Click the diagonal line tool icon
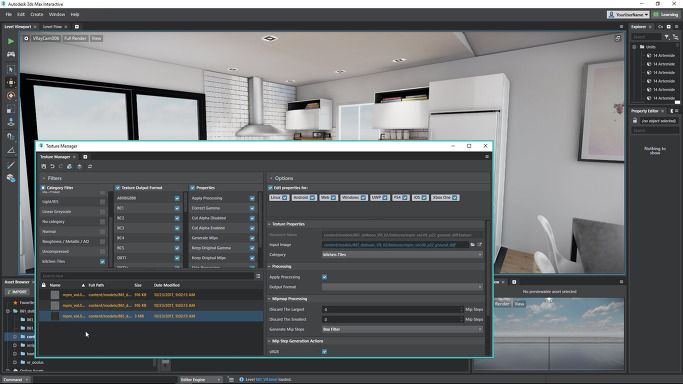 [x=11, y=165]
